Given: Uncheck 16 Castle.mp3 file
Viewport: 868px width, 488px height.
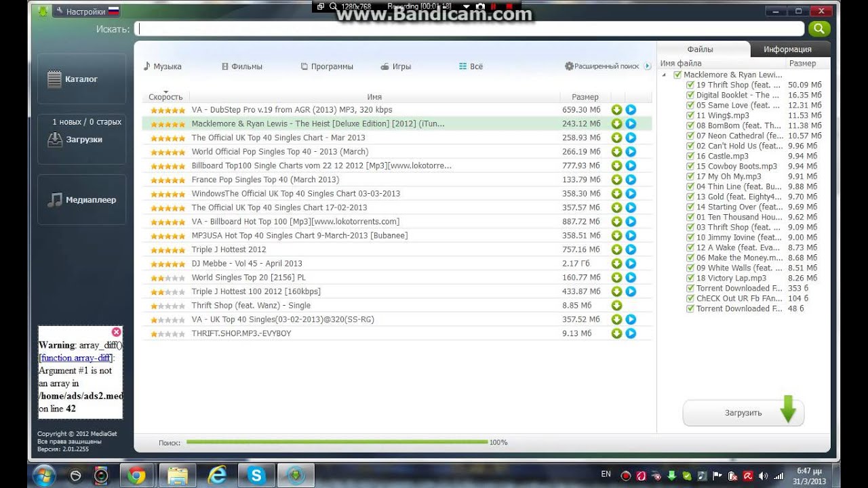Looking at the screenshot, I should point(690,157).
